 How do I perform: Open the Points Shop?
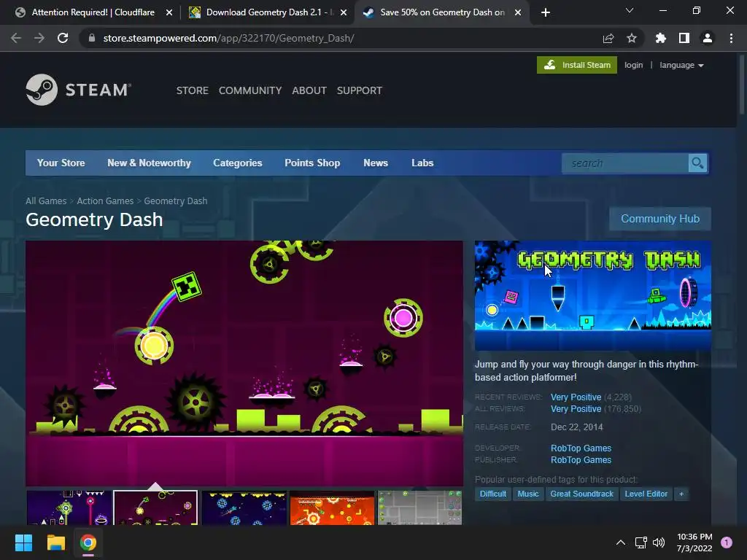pyautogui.click(x=312, y=163)
